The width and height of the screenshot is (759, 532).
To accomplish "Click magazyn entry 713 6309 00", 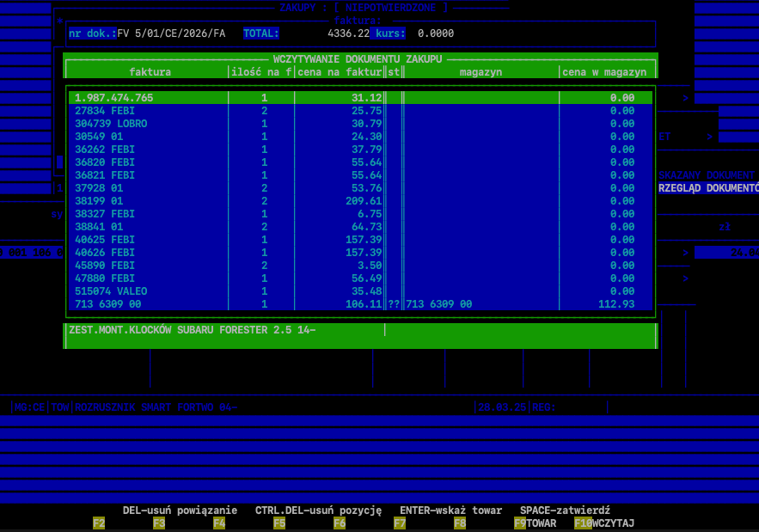I will click(438, 304).
